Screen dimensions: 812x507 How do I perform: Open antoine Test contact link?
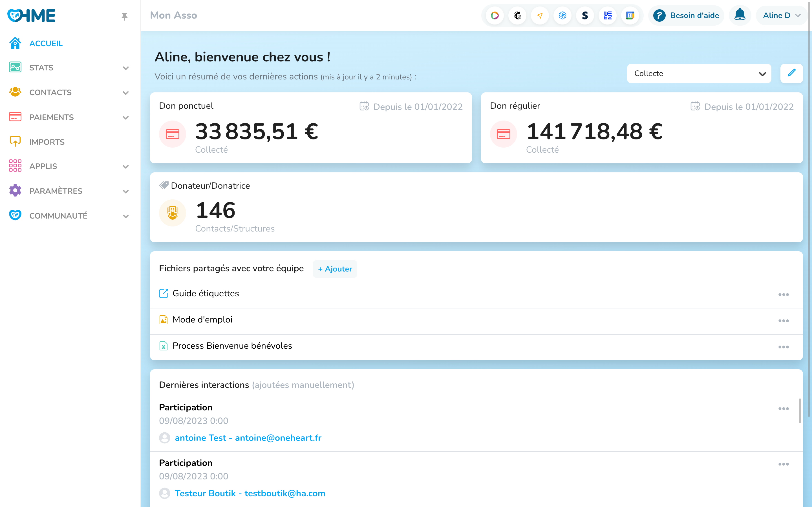248,438
